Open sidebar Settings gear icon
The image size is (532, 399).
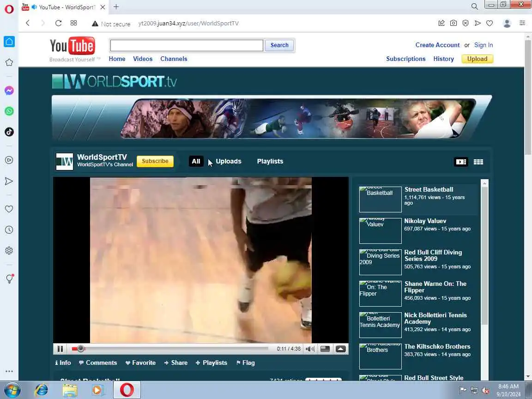pos(9,251)
